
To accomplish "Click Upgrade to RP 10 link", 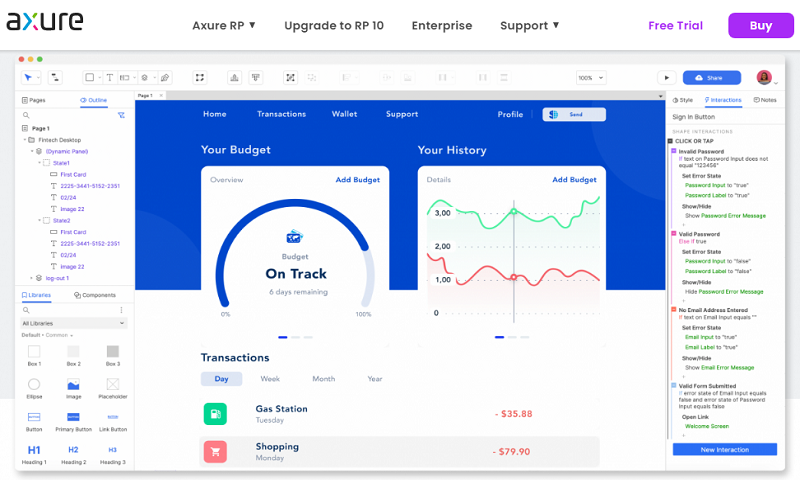I will (x=334, y=26).
